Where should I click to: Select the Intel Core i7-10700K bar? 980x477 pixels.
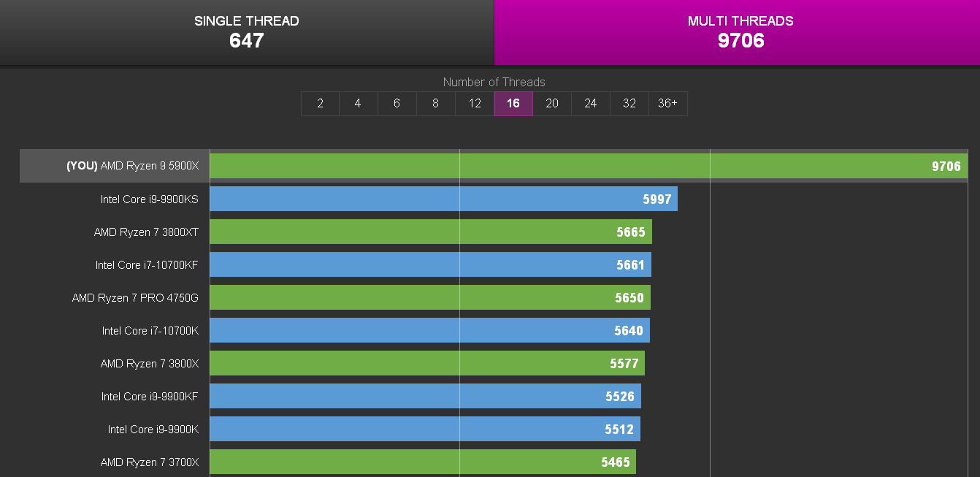pyautogui.click(x=430, y=330)
